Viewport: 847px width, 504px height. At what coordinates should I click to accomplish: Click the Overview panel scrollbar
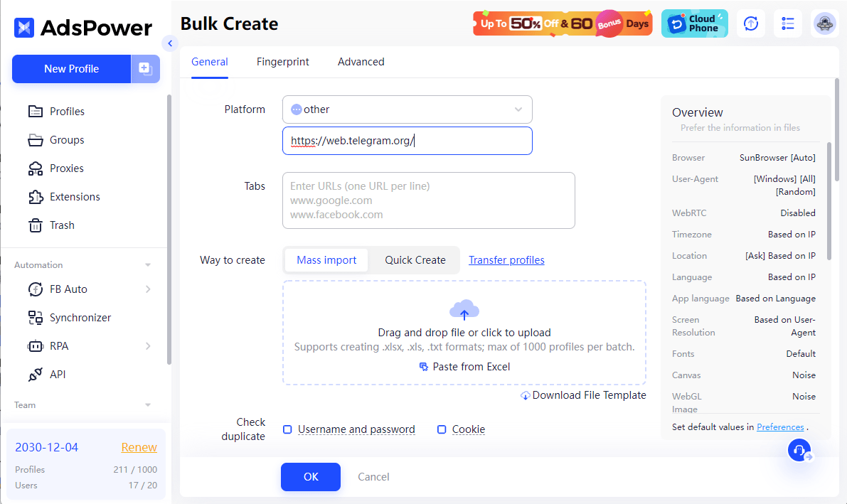coord(829,201)
